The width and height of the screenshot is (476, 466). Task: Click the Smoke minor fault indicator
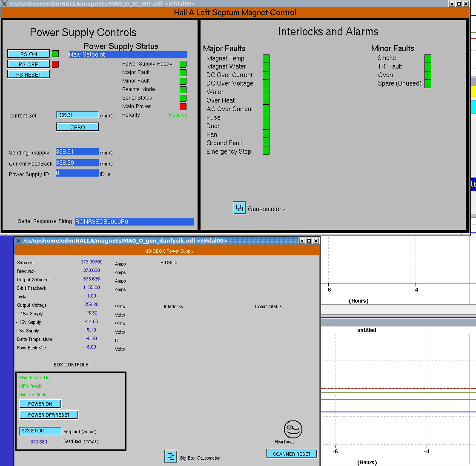click(x=428, y=59)
